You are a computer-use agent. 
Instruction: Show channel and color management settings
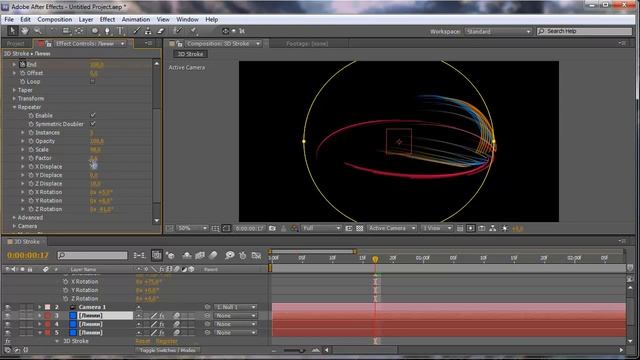point(294,228)
